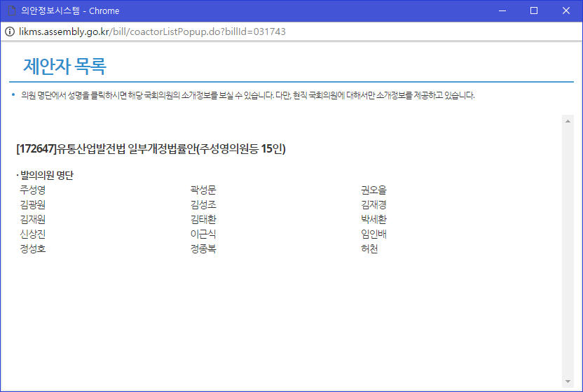Select the name 김재원
This screenshot has width=583, height=392.
pos(33,219)
